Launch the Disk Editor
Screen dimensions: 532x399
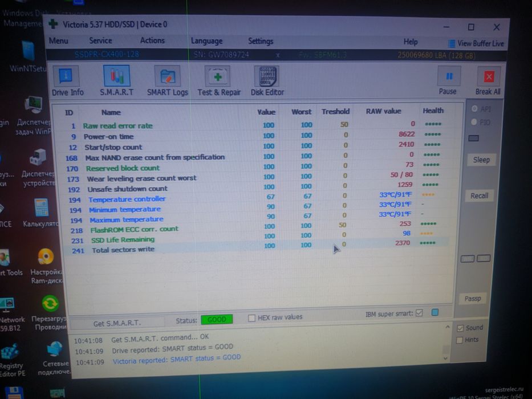tap(267, 82)
